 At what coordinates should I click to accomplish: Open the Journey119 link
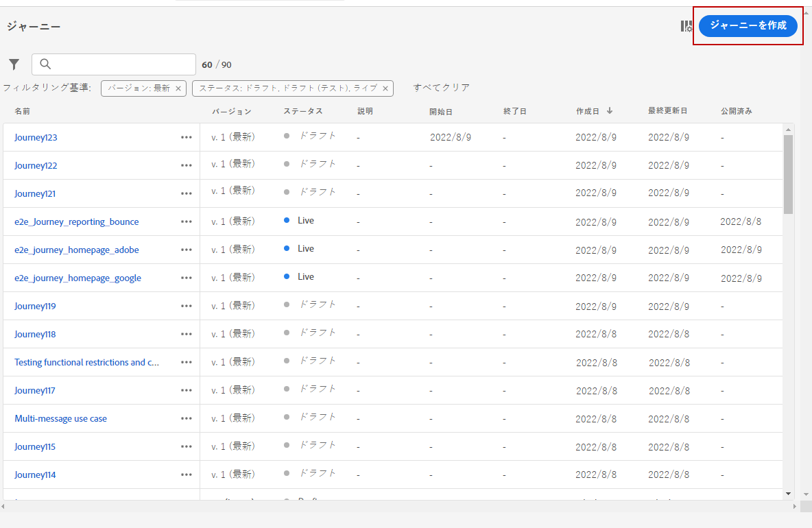click(x=35, y=306)
